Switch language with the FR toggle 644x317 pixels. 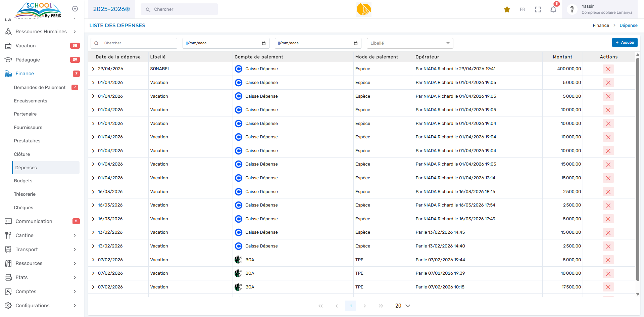click(522, 9)
